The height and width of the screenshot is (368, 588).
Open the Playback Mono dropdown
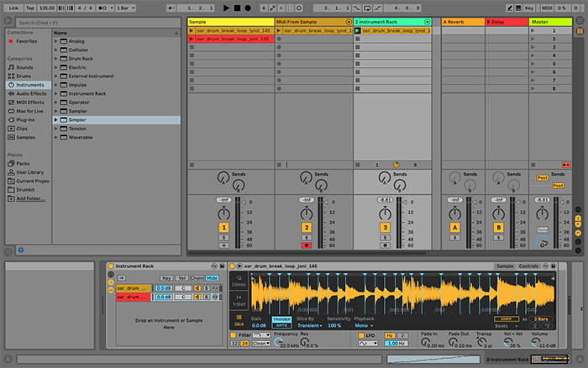click(364, 326)
